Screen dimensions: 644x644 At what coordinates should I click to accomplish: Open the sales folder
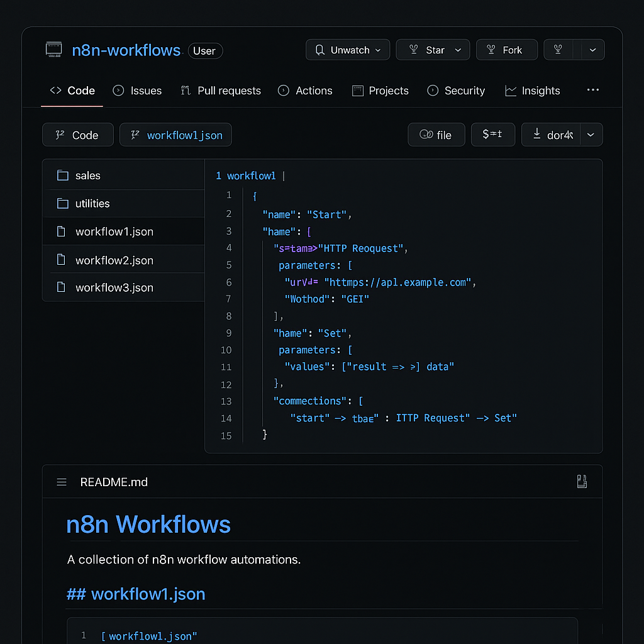[x=124, y=175]
